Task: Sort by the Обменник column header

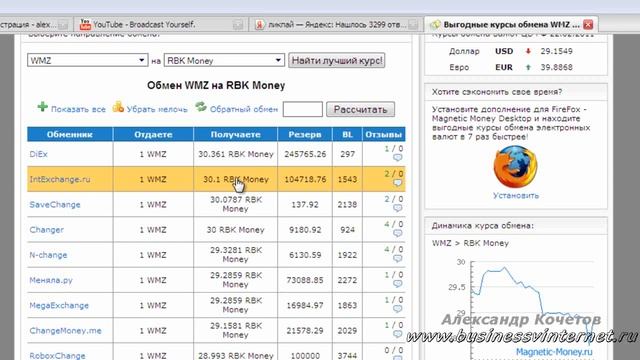Action: [x=70, y=134]
